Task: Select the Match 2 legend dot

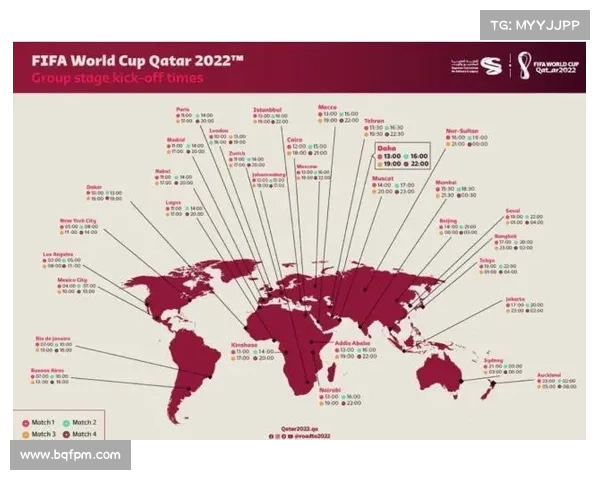Action: click(x=66, y=423)
